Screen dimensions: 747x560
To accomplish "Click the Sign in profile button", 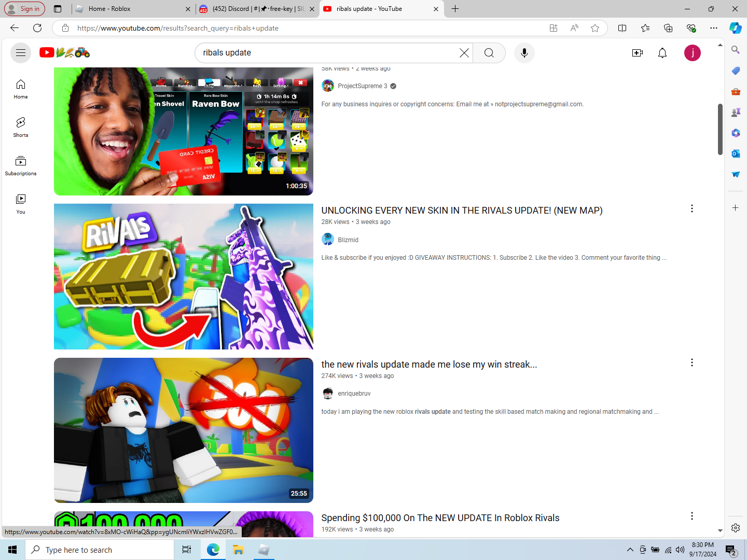I will (24, 9).
